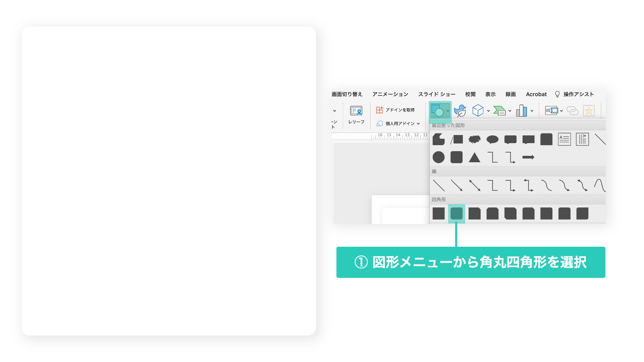Select the snip single corner rectangle
This screenshot has width=644, height=362.
pyautogui.click(x=474, y=214)
